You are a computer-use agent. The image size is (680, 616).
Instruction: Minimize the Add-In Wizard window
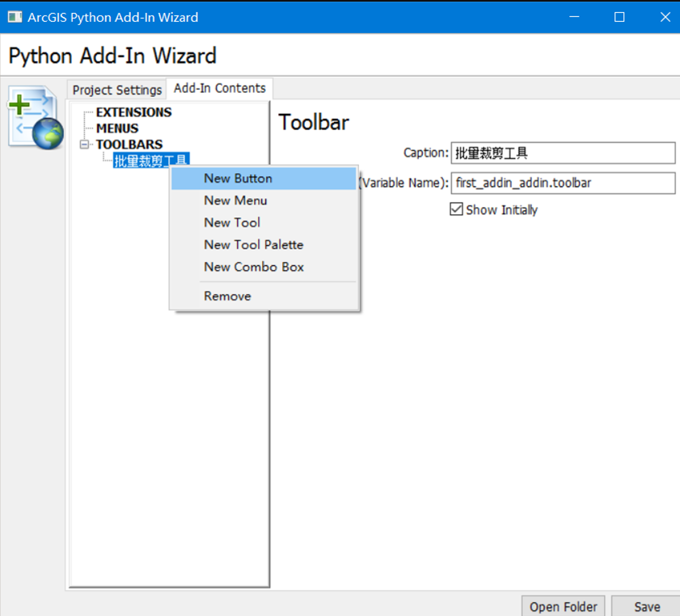click(x=574, y=17)
